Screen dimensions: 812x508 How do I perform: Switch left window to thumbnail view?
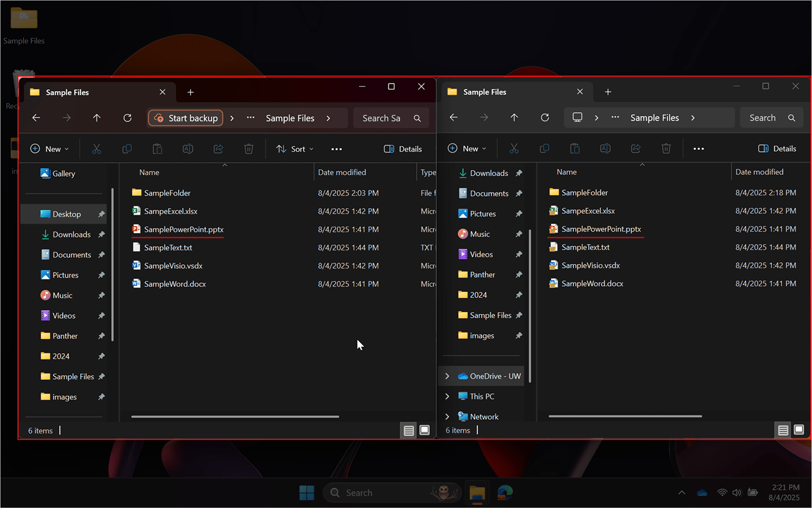point(424,430)
